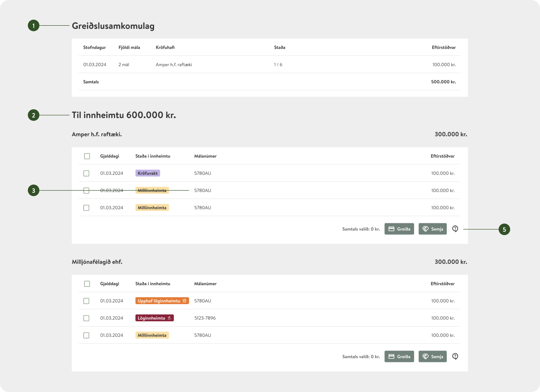Toggle the select-all checkbox for Milljónafélagið ehf.
Image resolution: width=540 pixels, height=392 pixels.
[87, 284]
